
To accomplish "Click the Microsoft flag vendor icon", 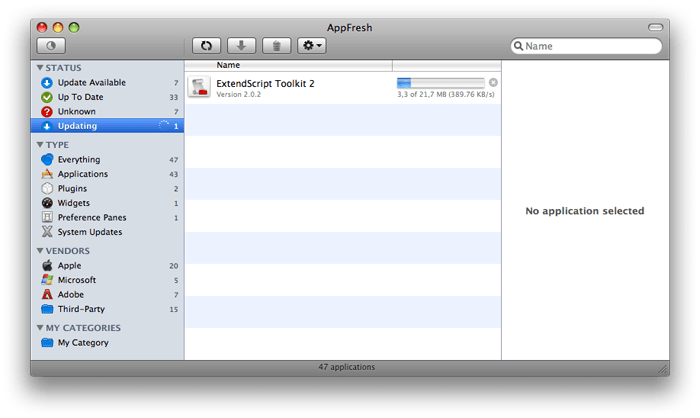I will coord(47,280).
